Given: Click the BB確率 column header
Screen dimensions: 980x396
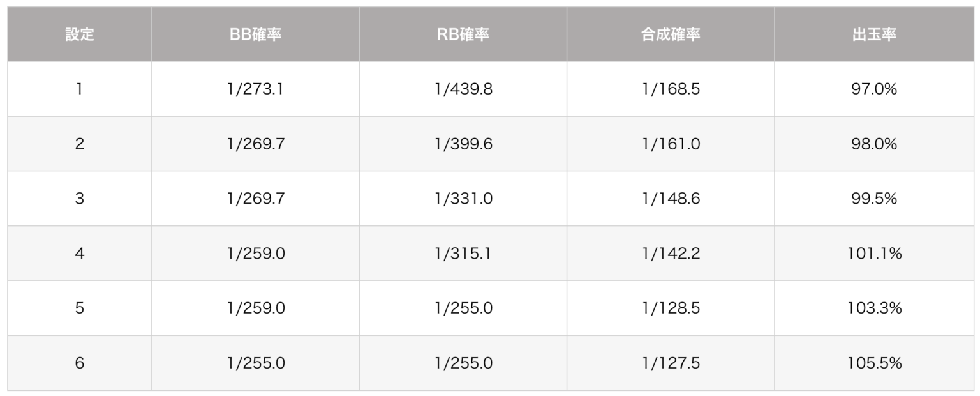Looking at the screenshot, I should tap(255, 34).
